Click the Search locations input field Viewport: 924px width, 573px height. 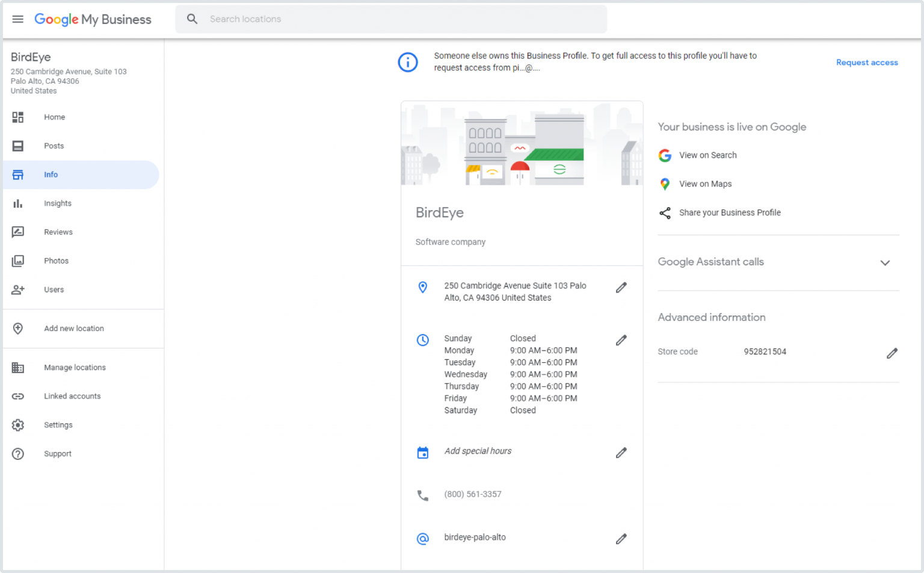391,19
